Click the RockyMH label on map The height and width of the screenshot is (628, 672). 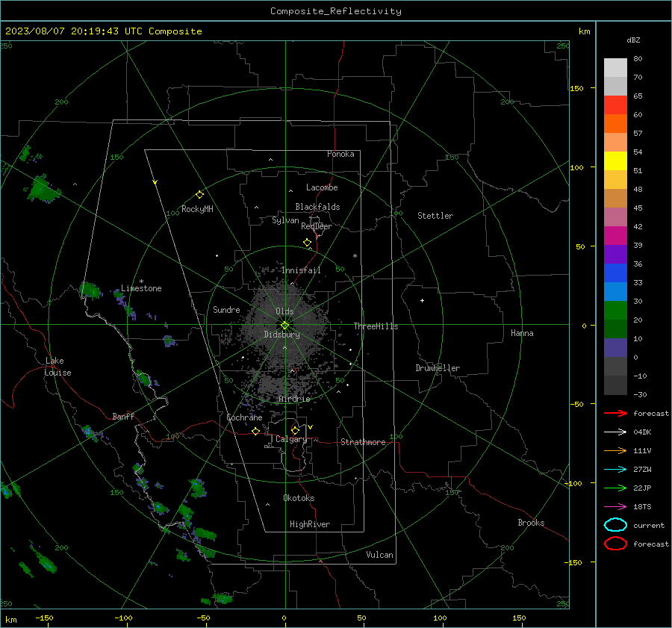pyautogui.click(x=197, y=209)
